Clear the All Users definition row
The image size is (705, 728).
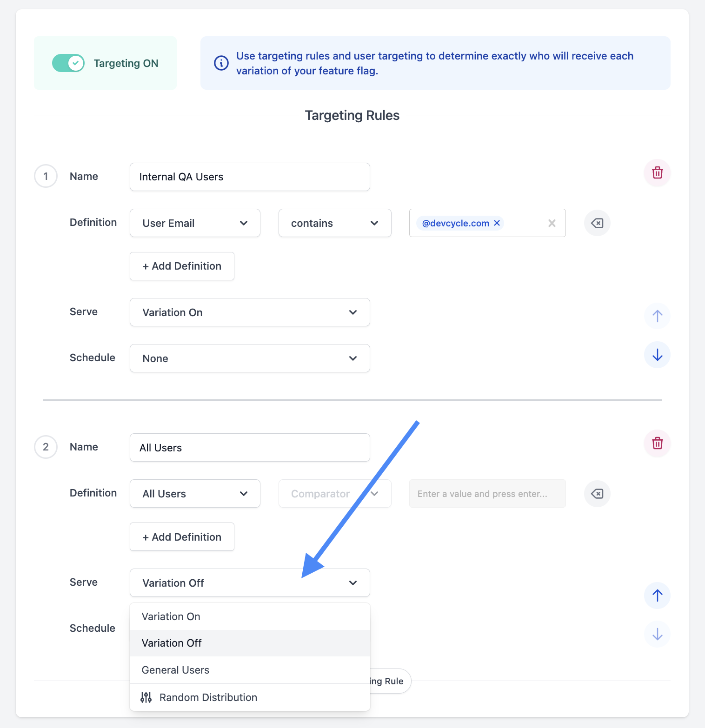(x=597, y=494)
